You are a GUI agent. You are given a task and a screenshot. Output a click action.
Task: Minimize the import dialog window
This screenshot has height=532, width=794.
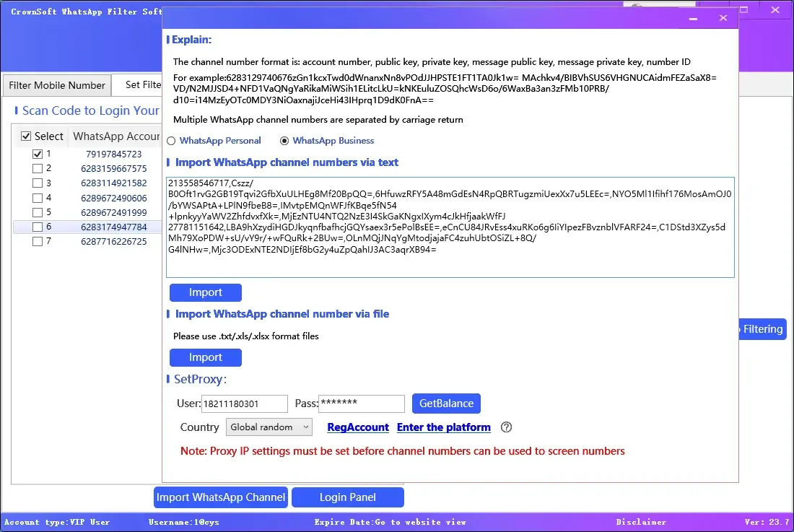(x=693, y=18)
